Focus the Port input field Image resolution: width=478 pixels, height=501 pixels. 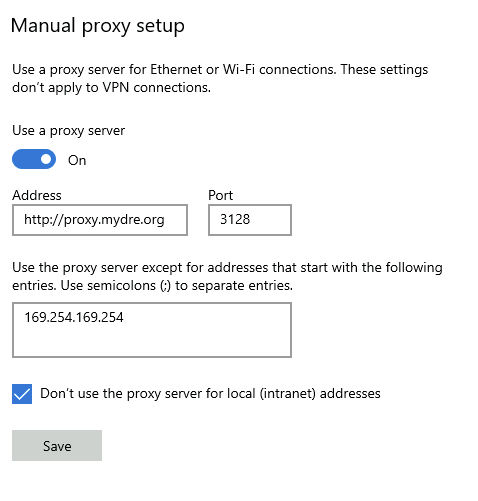coord(250,220)
